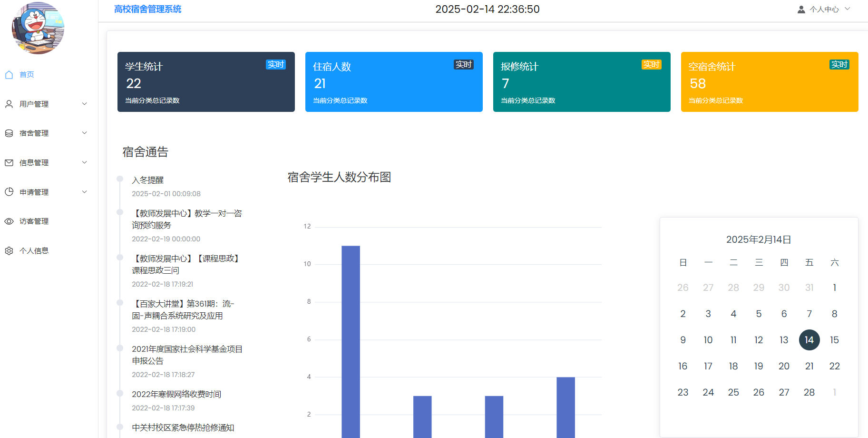
Task: Click the eye icon beside 访客管理
Action: 9,221
